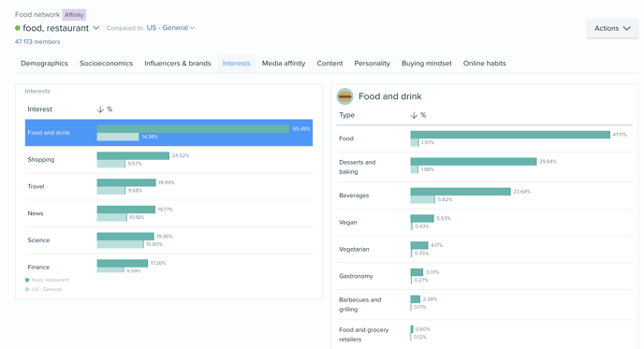Screen dimensions: 644x349
Task: Click the 65.49% Food and drink bar
Action: point(193,129)
